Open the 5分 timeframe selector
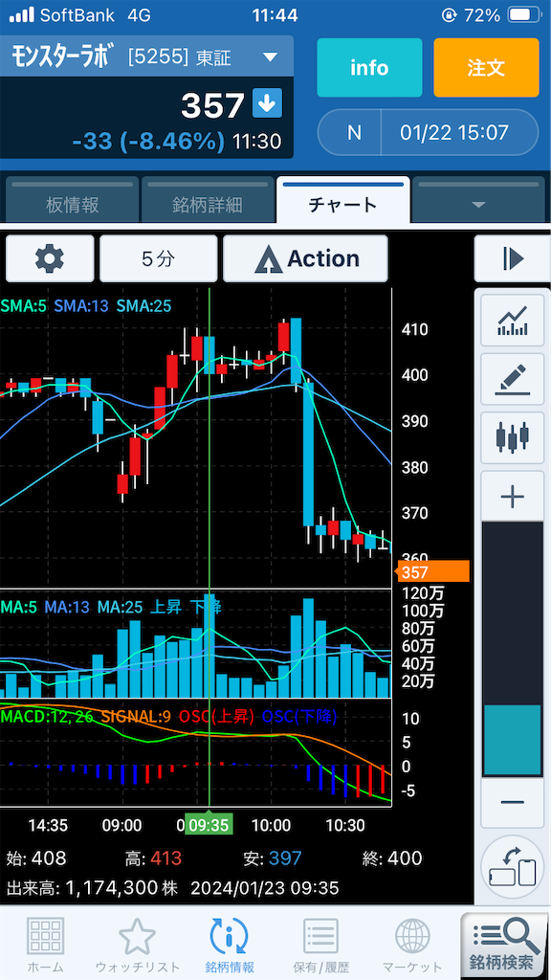 coord(159,258)
